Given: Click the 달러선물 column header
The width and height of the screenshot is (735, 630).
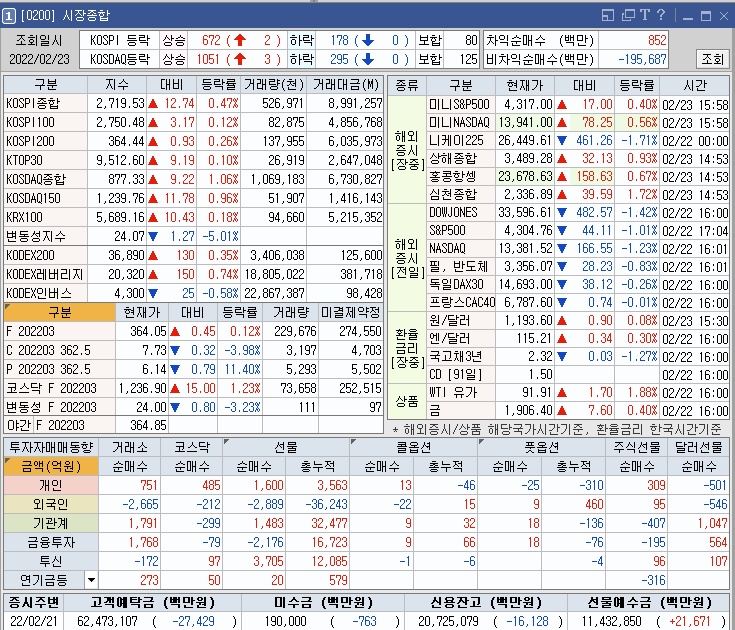Looking at the screenshot, I should coord(698,447).
